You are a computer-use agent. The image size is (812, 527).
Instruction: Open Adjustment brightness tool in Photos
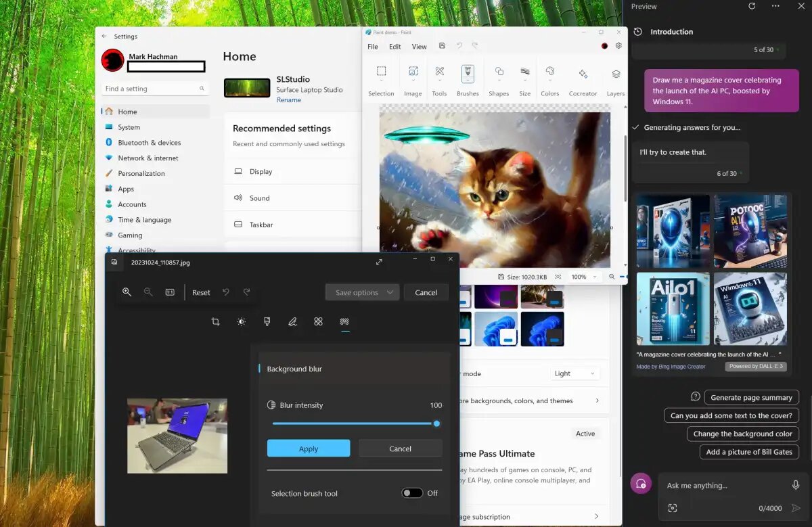pos(241,322)
